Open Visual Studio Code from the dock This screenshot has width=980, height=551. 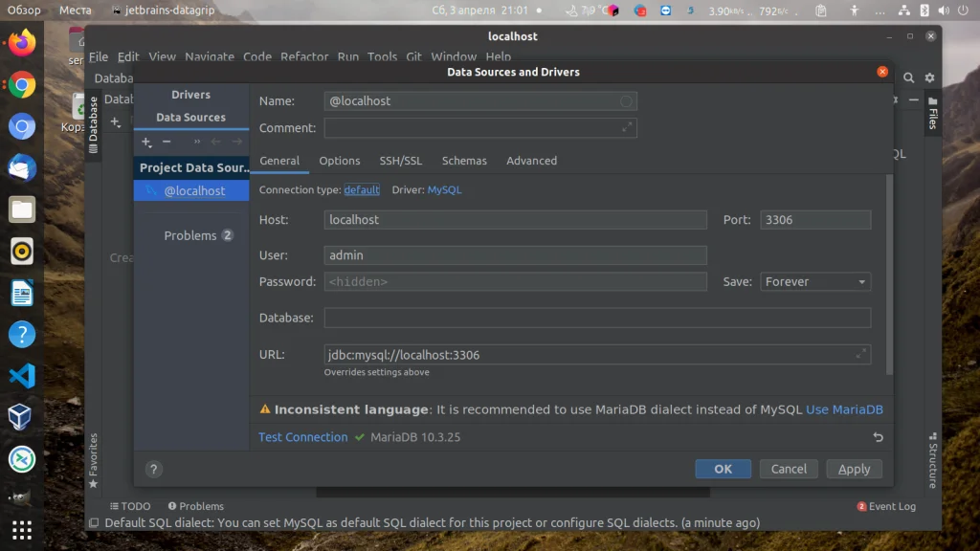(x=21, y=377)
